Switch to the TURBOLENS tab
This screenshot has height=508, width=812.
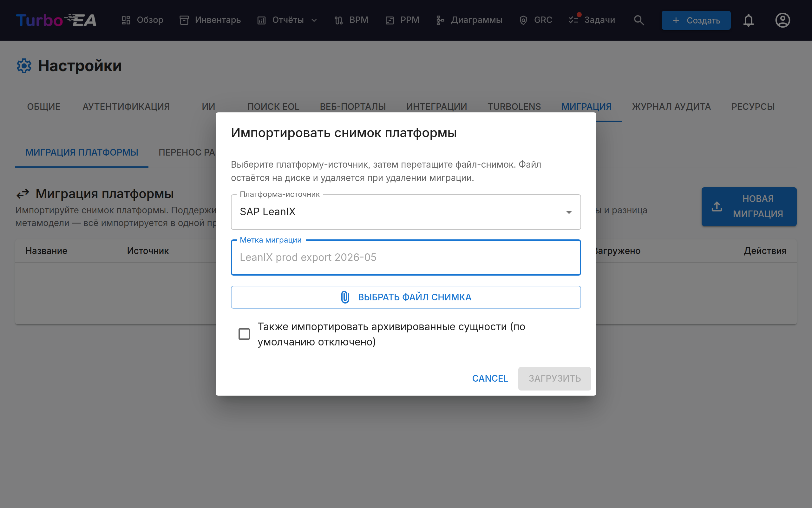click(x=514, y=106)
